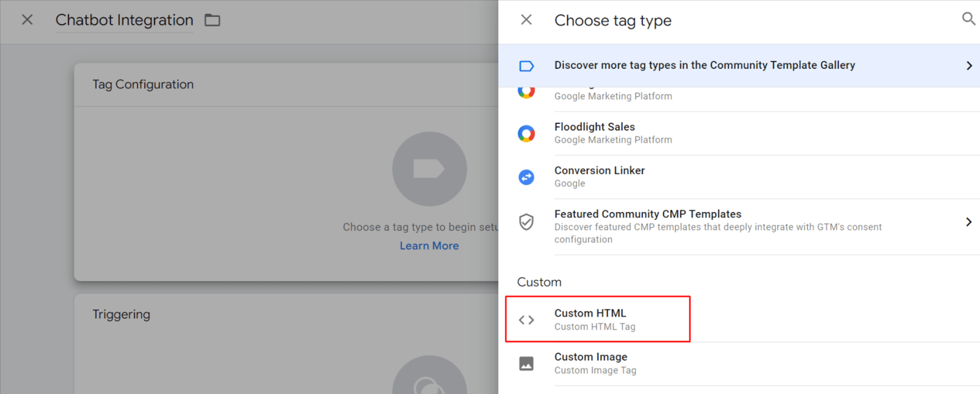Click the tag placeholder icon in Tag Configuration
Image resolution: width=980 pixels, height=394 pixels.
(x=429, y=169)
